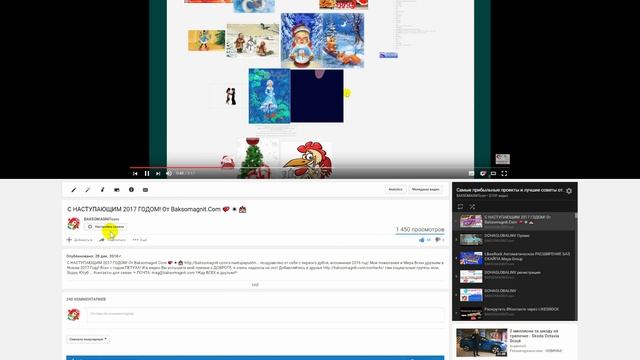This screenshot has height=360, width=640.
Task: Play the LikesRock playlist video
Action: tap(514, 258)
